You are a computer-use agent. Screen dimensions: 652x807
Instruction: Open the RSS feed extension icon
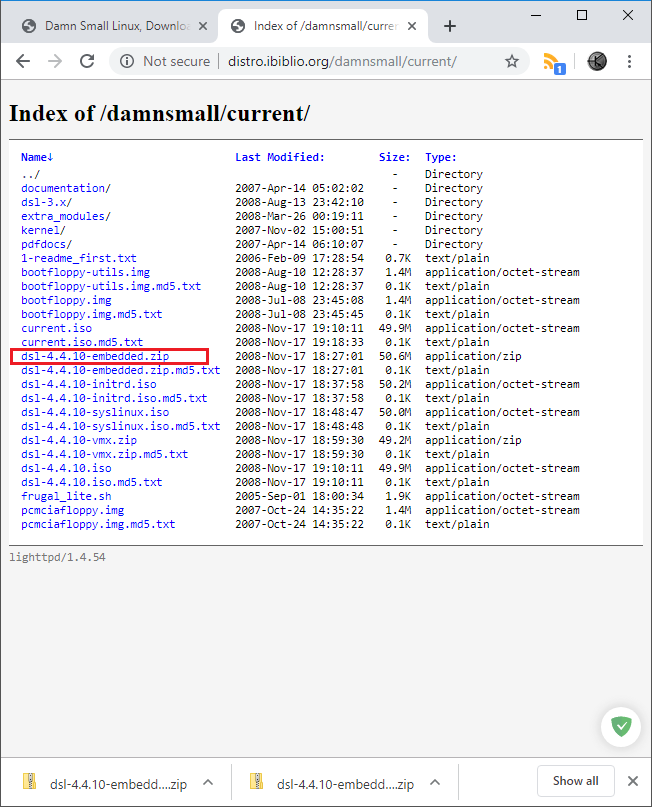pyautogui.click(x=554, y=62)
